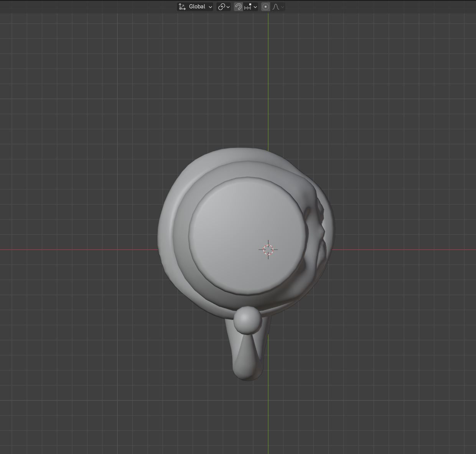Open the snapping options dropdown
Image resolution: width=476 pixels, height=454 pixels.
pos(250,7)
